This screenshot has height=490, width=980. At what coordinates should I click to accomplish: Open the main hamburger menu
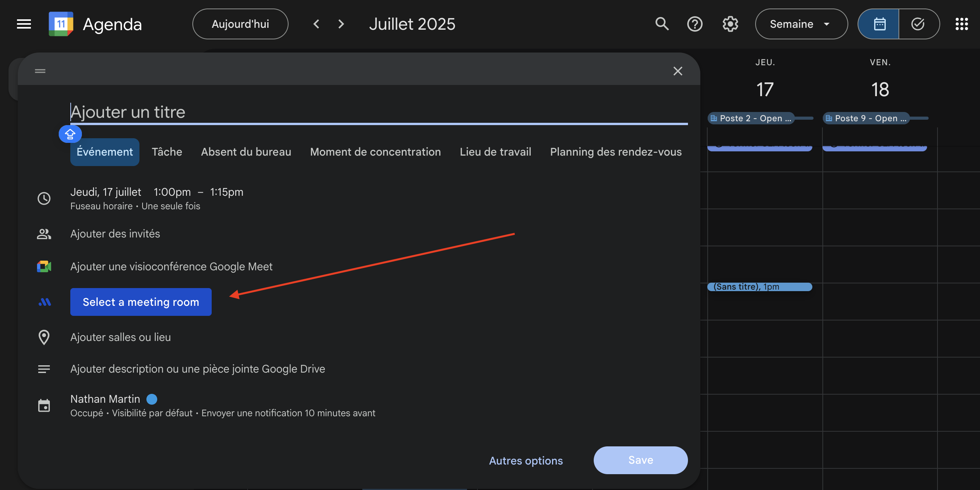(x=24, y=24)
